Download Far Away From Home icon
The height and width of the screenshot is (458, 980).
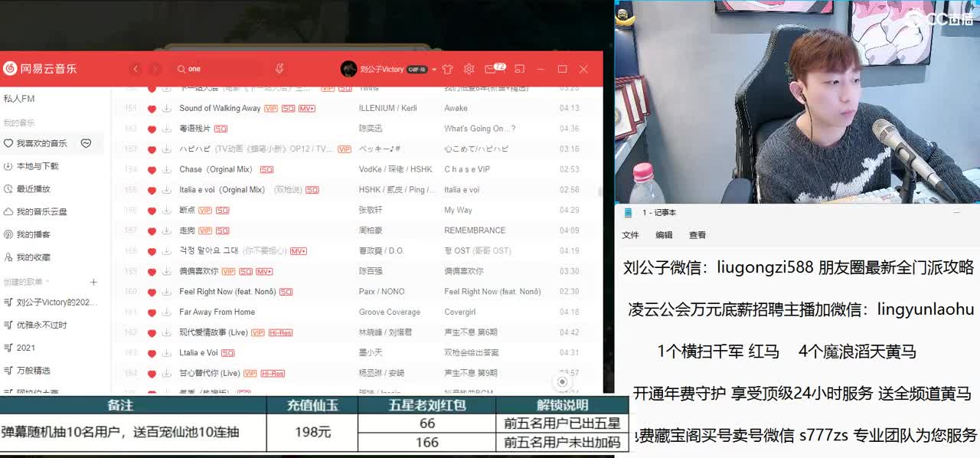166,312
